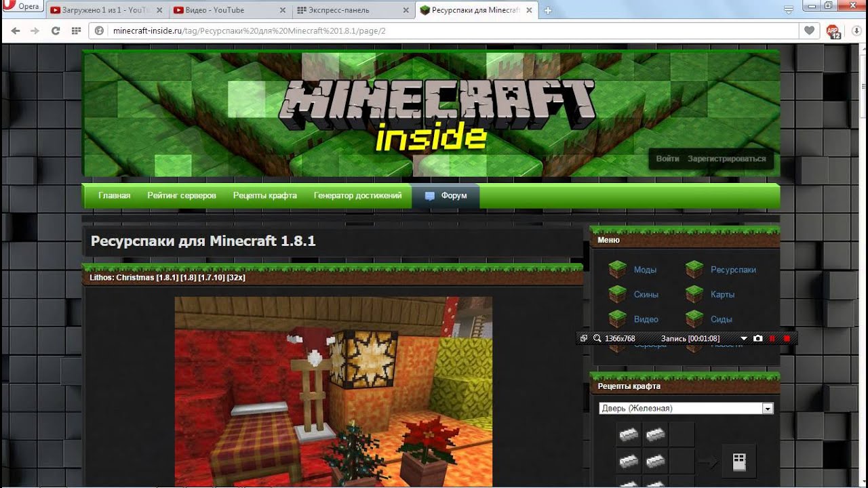The height and width of the screenshot is (488, 868).
Task: Open Главная in the site navigation
Action: tap(114, 195)
